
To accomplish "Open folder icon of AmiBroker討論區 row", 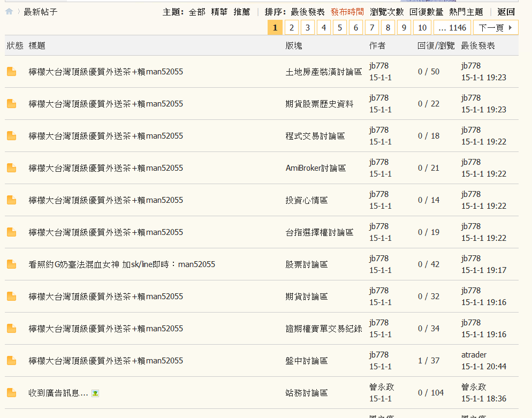I will (12, 168).
